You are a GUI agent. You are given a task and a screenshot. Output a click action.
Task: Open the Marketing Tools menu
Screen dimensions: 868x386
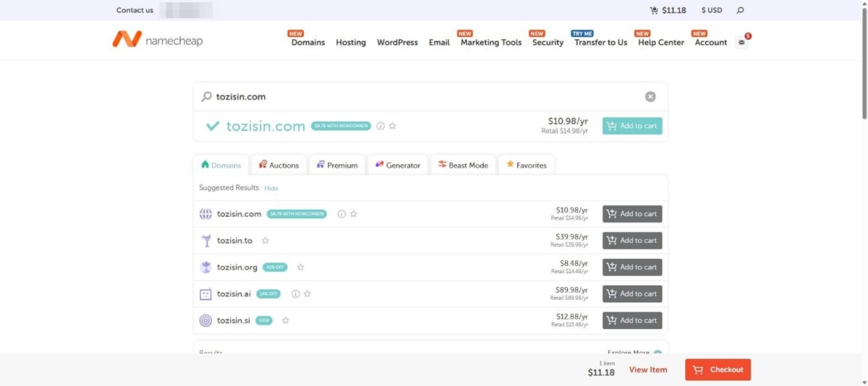tap(491, 43)
